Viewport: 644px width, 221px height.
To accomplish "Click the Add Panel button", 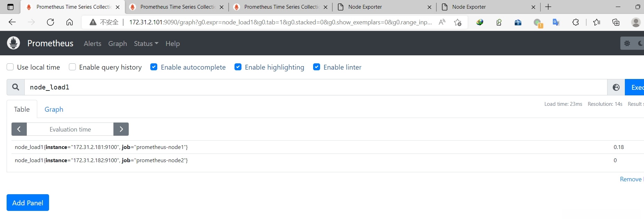I will point(28,203).
